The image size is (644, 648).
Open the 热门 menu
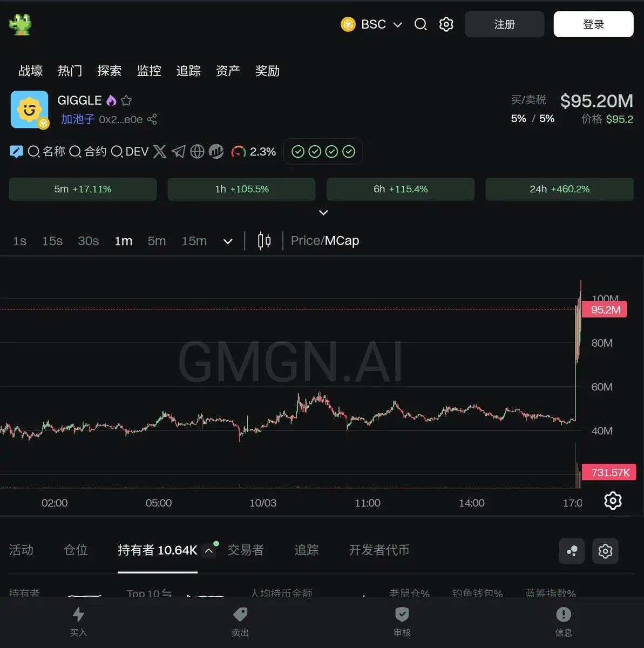pyautogui.click(x=70, y=71)
